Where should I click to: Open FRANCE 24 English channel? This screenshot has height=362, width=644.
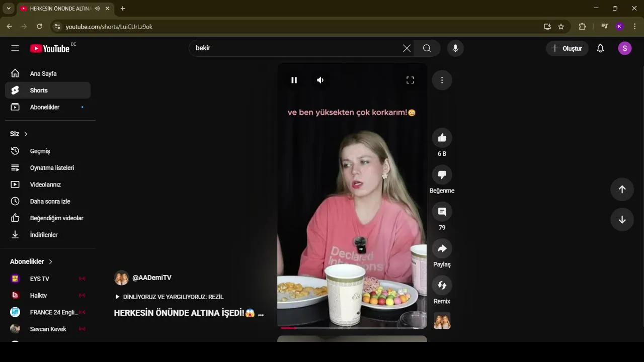pyautogui.click(x=48, y=312)
